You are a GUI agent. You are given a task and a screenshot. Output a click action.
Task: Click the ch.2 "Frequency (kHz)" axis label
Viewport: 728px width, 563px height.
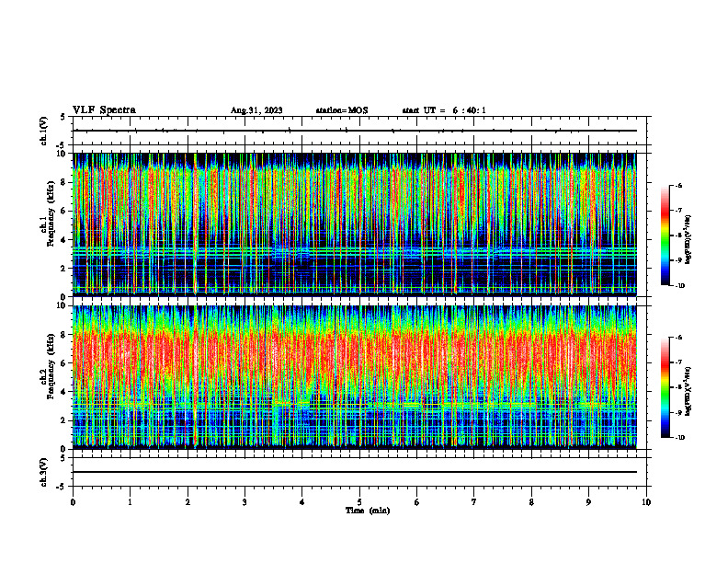tap(51, 365)
